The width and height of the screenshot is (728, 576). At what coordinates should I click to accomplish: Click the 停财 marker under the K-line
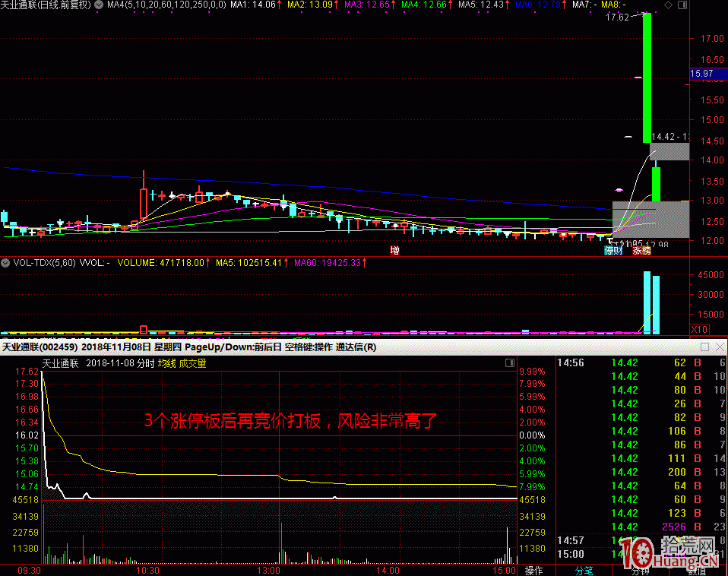(x=613, y=251)
